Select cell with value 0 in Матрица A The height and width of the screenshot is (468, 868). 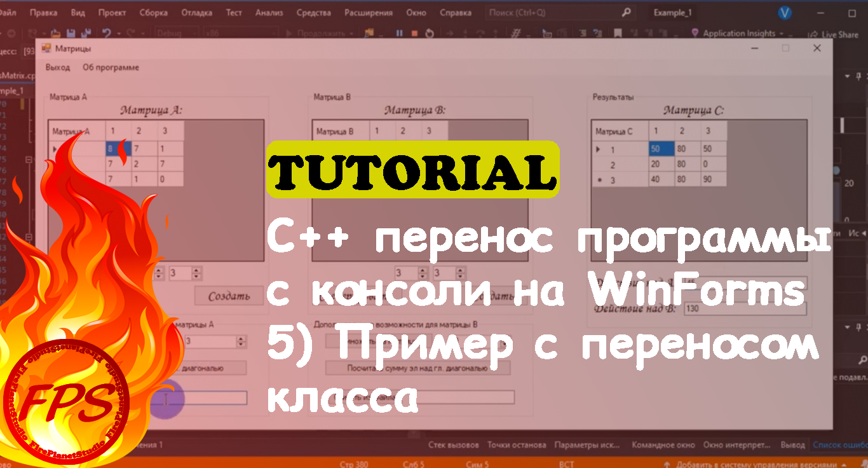click(171, 179)
